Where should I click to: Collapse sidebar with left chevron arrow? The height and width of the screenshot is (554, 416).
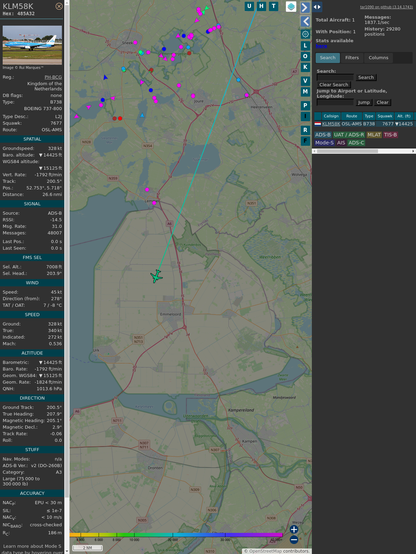click(305, 21)
